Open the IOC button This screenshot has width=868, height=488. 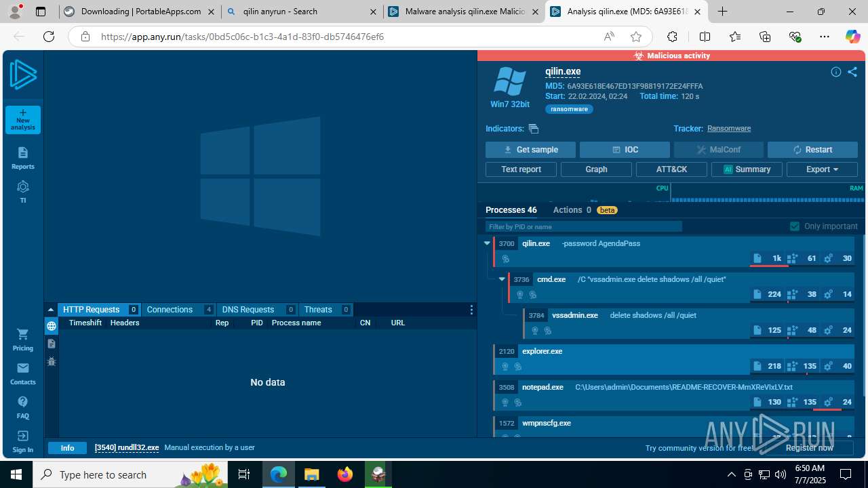625,150
